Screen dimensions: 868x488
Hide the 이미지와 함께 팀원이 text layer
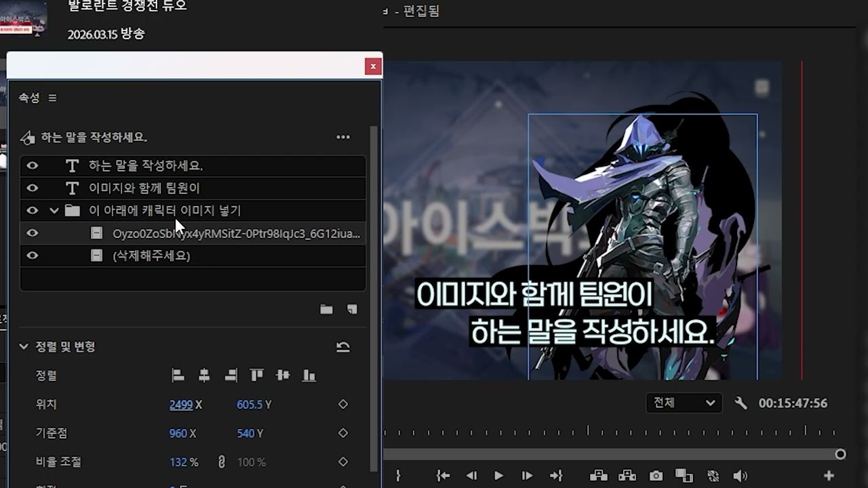tap(32, 188)
